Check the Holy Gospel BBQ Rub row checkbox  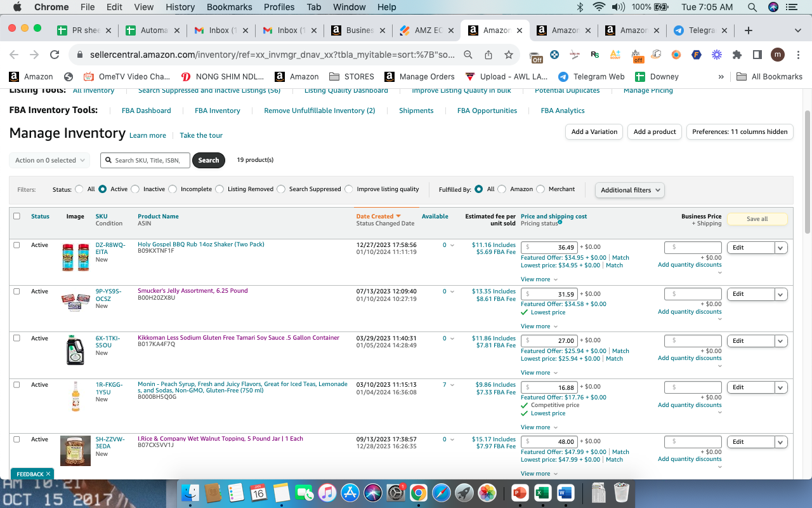click(17, 245)
